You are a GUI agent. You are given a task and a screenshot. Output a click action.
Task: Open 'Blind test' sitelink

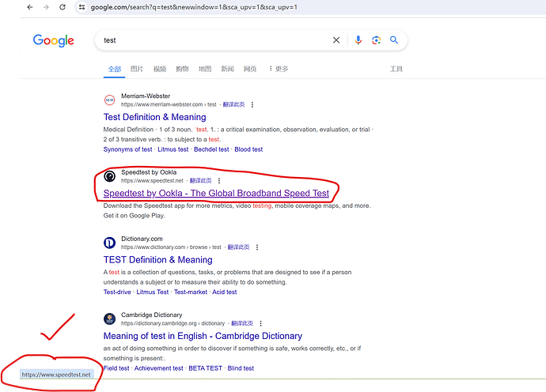click(x=241, y=368)
